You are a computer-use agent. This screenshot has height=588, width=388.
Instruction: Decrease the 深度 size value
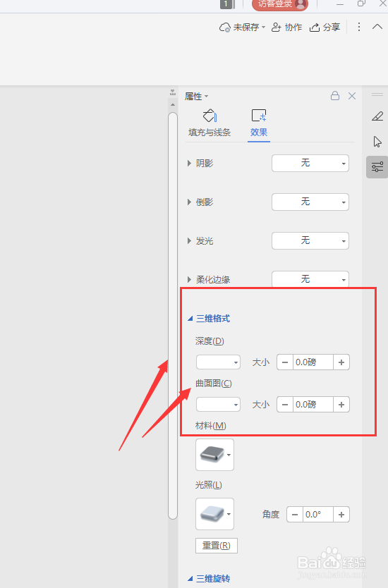click(x=285, y=362)
